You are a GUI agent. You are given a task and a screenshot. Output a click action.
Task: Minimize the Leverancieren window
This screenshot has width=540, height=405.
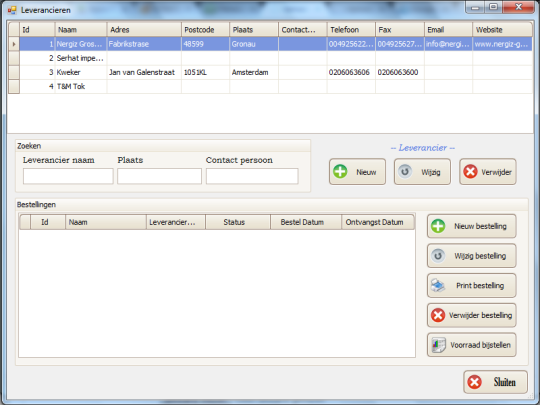pyautogui.click(x=476, y=7)
